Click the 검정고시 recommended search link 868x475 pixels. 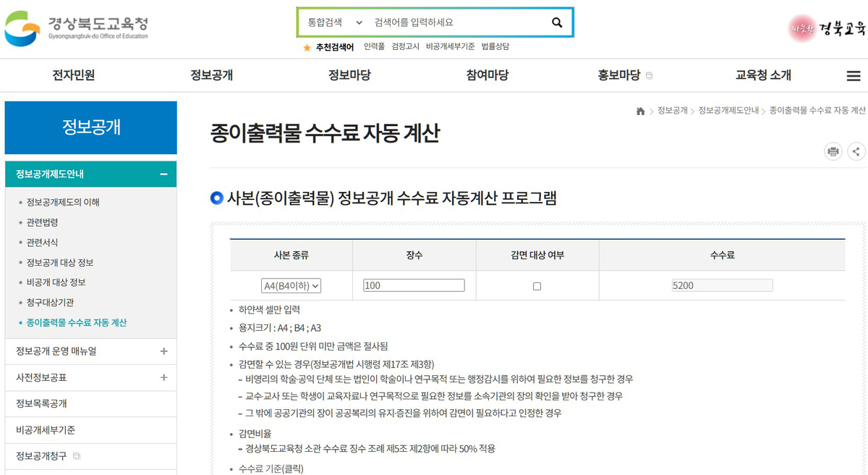tap(405, 46)
